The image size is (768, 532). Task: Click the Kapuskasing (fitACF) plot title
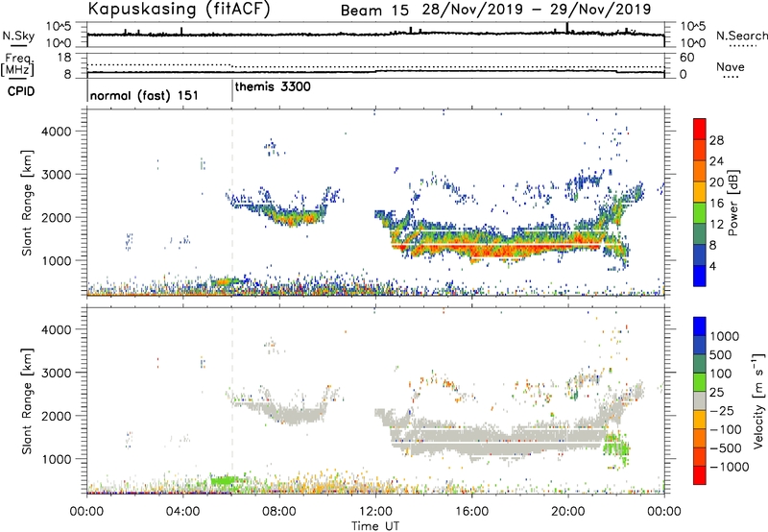pos(179,9)
